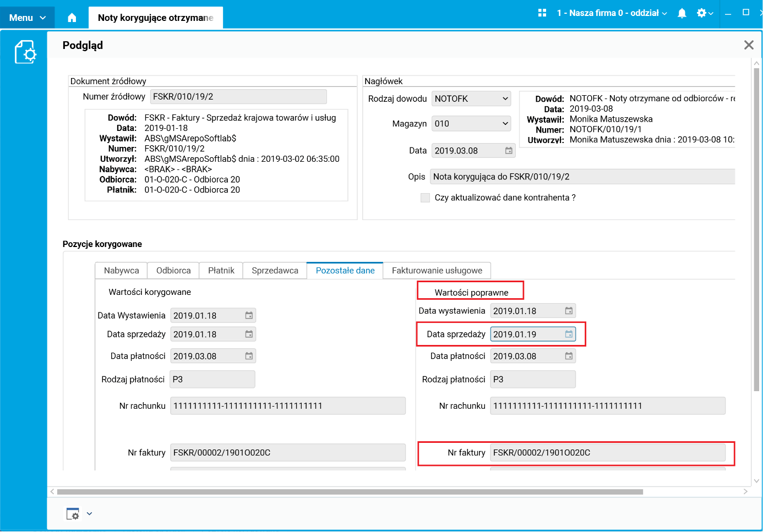Switch to the Sprzedawca tab
Screen dimensions: 763x532
275,271
